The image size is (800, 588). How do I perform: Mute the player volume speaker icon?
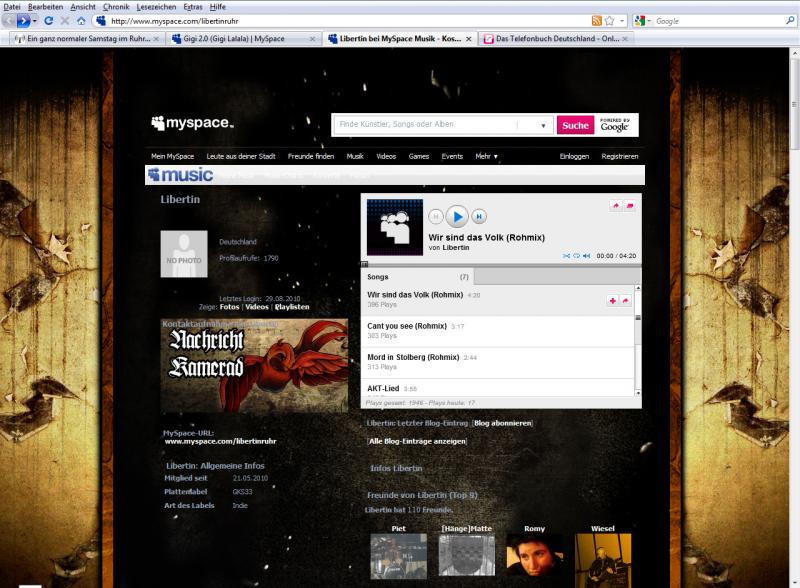point(587,256)
